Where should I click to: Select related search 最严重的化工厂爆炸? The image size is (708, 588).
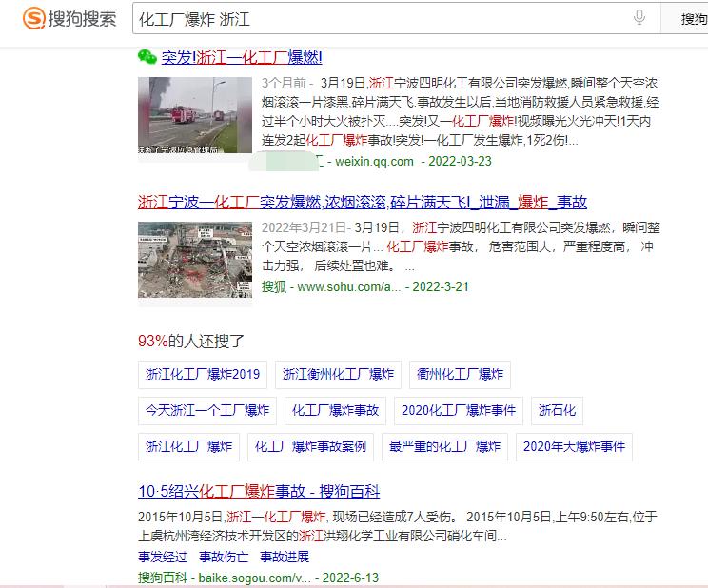444,446
